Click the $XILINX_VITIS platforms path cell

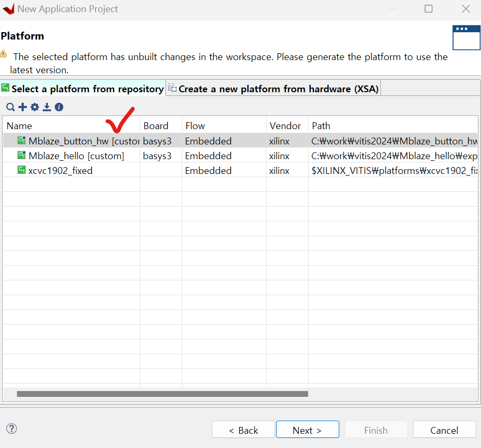(394, 171)
